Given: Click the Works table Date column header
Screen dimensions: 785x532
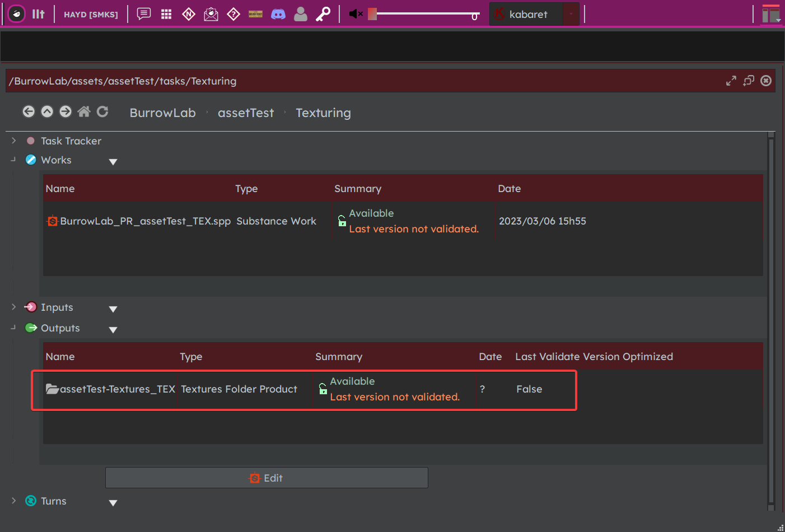Looking at the screenshot, I should [510, 189].
